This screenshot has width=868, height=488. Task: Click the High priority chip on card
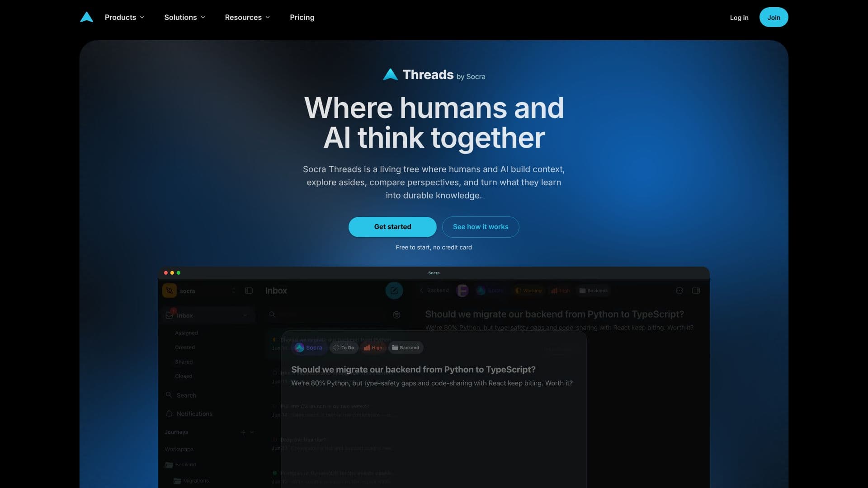373,347
